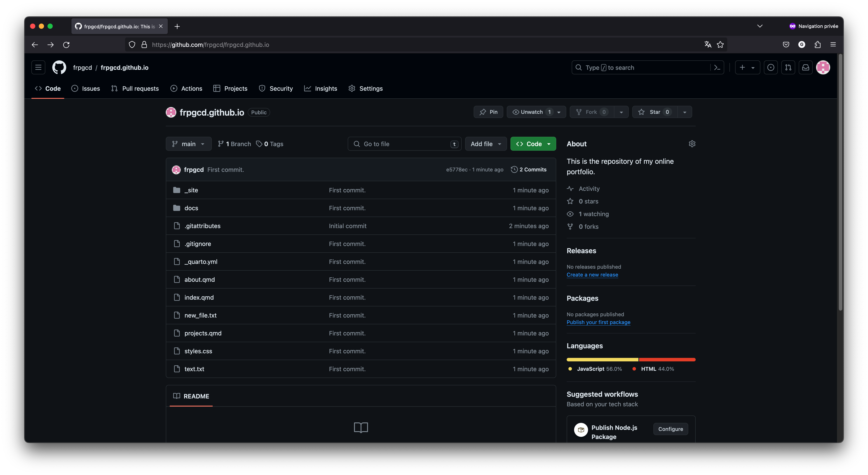
Task: Reload the current page
Action: point(66,44)
